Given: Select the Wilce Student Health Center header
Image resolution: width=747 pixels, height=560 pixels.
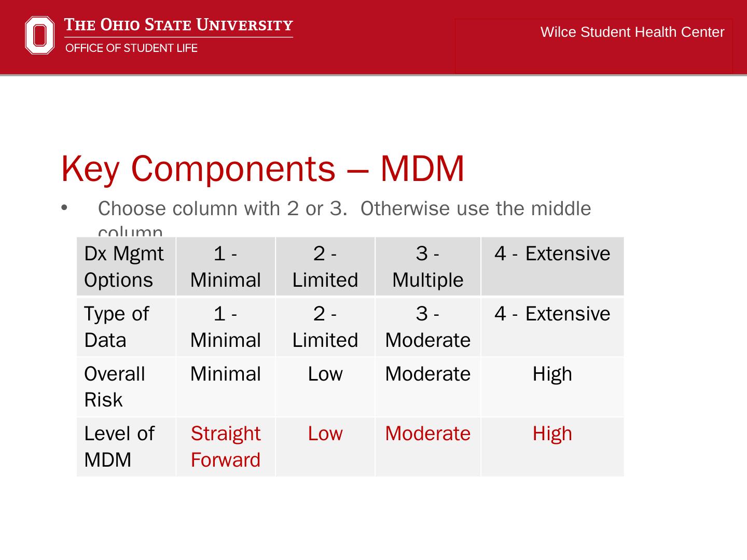Looking at the screenshot, I should tap(632, 32).
